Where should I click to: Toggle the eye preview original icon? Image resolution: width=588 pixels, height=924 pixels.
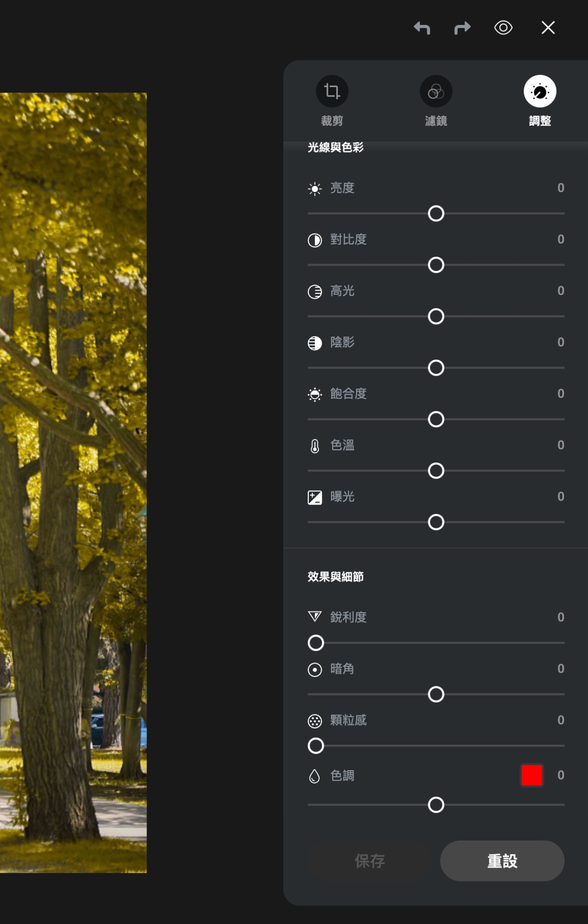pos(503,28)
